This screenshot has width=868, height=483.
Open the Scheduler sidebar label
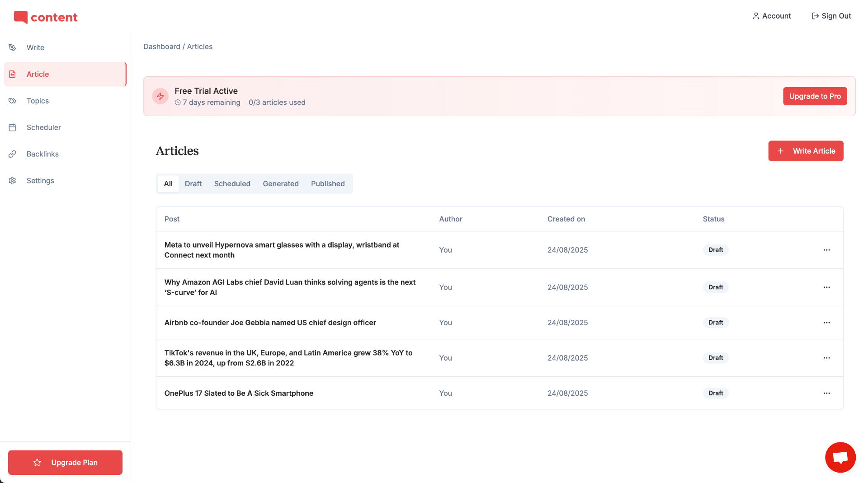[44, 127]
